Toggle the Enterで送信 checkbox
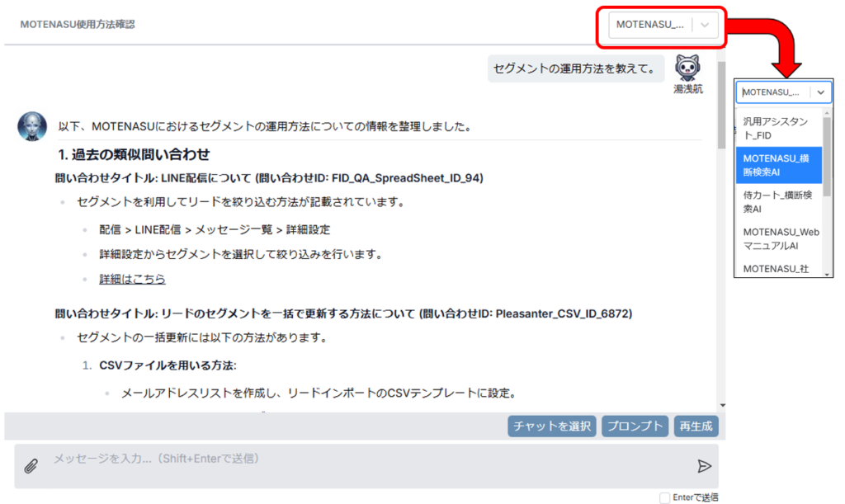845x504 pixels. [664, 498]
